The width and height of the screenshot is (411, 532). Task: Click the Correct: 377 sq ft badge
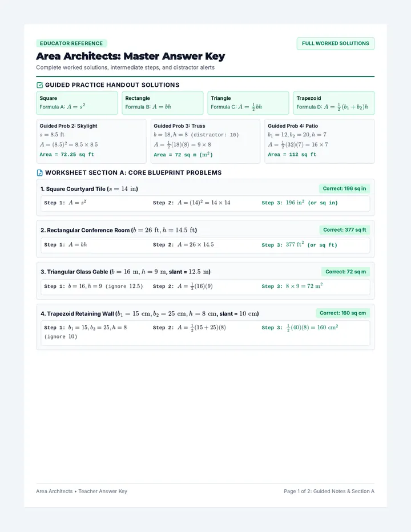click(344, 230)
